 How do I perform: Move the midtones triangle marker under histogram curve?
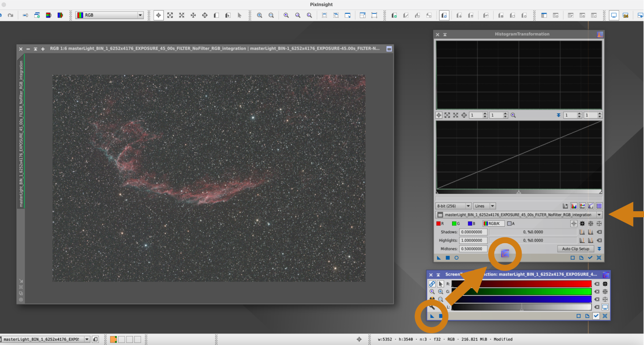[x=519, y=192]
